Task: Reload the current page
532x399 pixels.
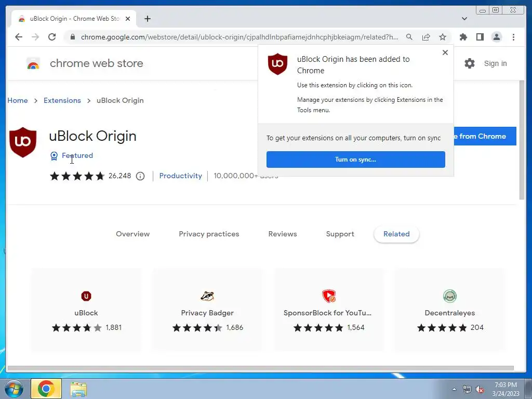Action: pyautogui.click(x=52, y=37)
